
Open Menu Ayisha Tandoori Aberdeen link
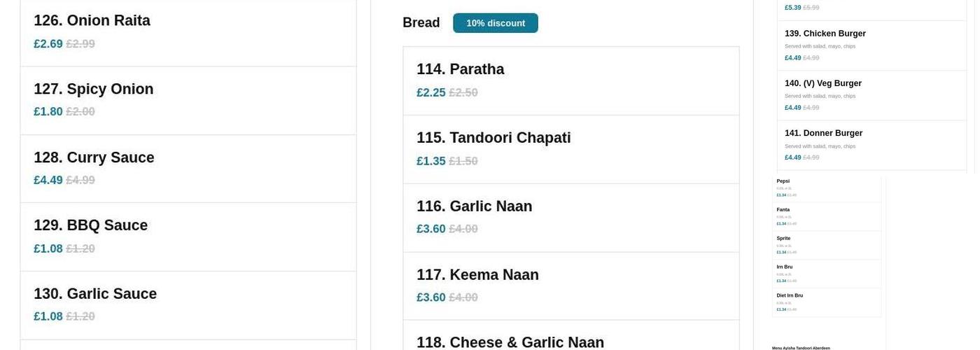click(x=801, y=348)
